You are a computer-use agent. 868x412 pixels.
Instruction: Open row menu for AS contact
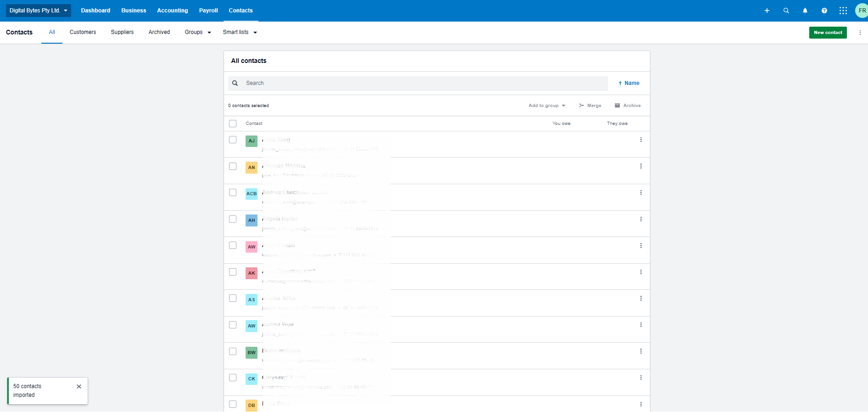pyautogui.click(x=641, y=299)
